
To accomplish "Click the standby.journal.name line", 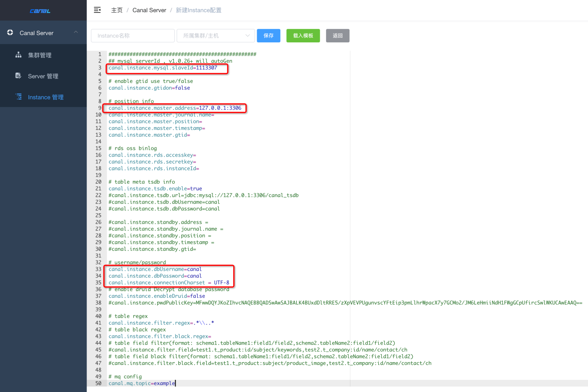I will [x=166, y=229].
